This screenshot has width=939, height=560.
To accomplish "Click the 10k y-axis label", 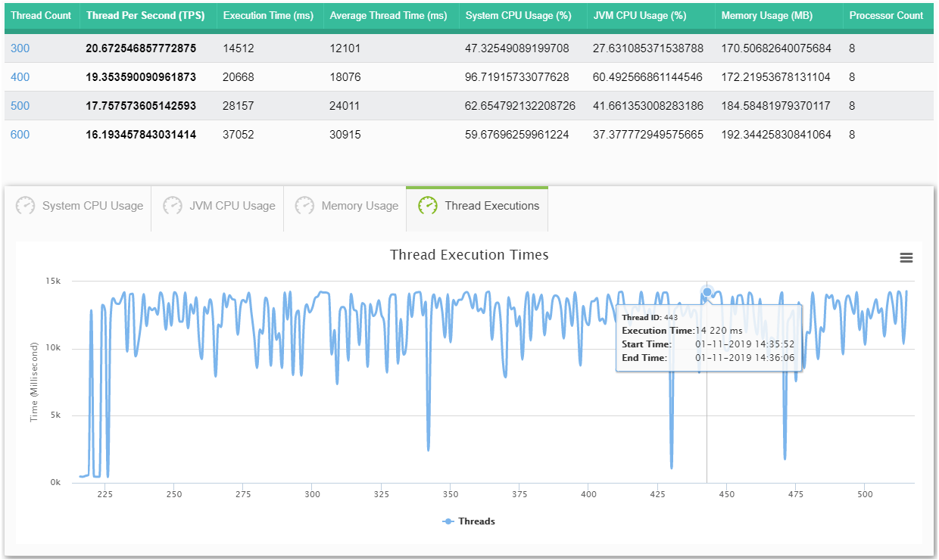I will click(54, 348).
